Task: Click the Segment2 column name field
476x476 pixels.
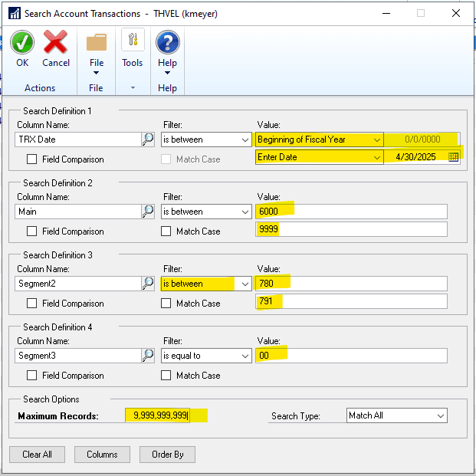Action: (x=78, y=284)
